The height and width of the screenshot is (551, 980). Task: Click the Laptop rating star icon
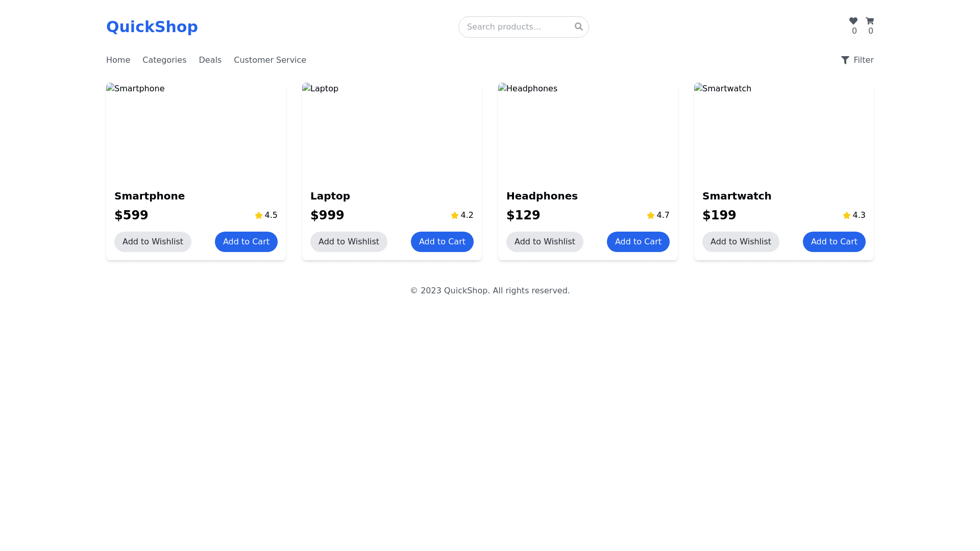coord(455,215)
